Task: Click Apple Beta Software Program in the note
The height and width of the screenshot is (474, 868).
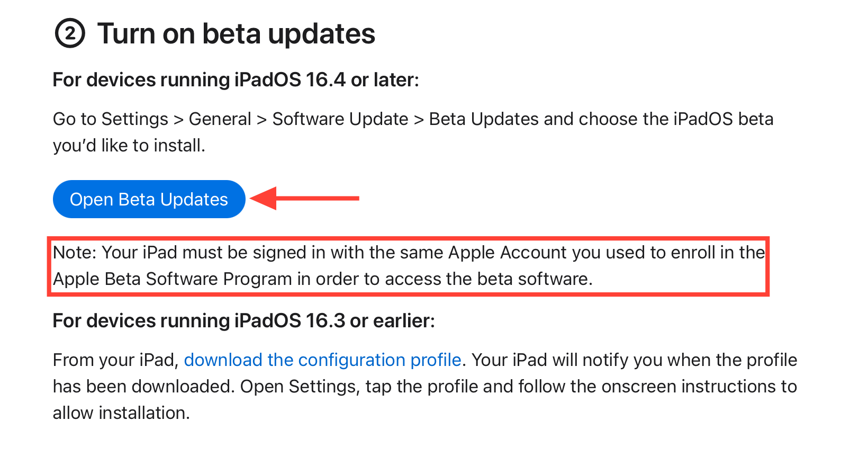Action: coord(173,279)
